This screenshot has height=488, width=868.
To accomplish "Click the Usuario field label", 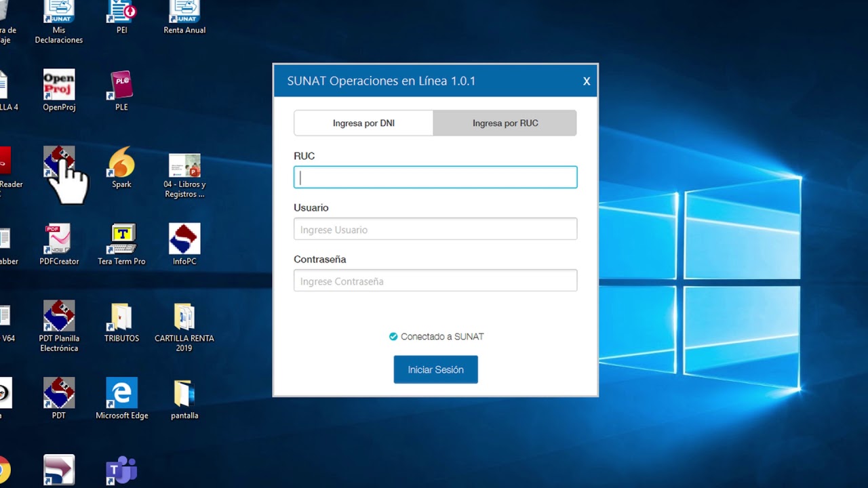I will point(311,207).
